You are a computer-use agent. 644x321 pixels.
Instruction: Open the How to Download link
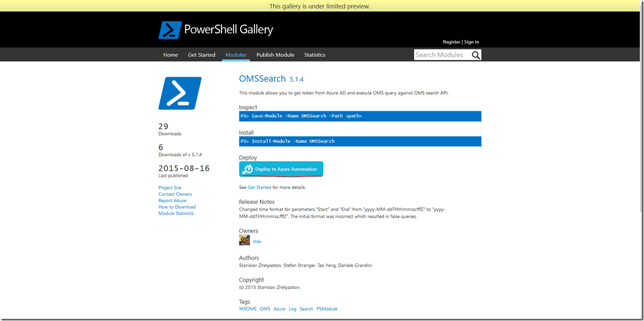[x=177, y=207]
